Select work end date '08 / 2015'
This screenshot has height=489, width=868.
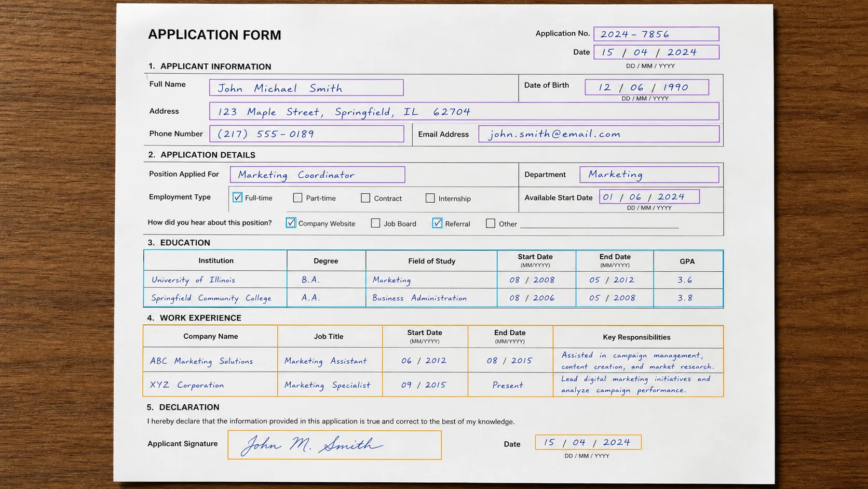coord(510,360)
